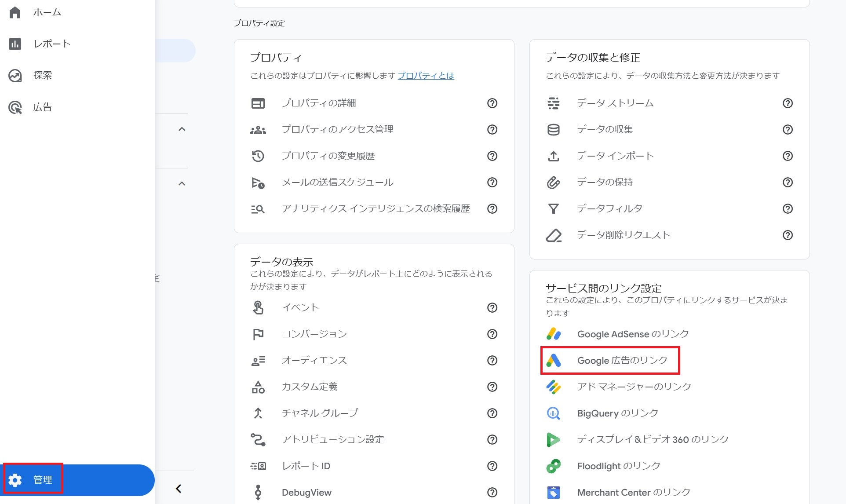
Task: Open the データ ストリーム settings icon
Action: click(554, 103)
